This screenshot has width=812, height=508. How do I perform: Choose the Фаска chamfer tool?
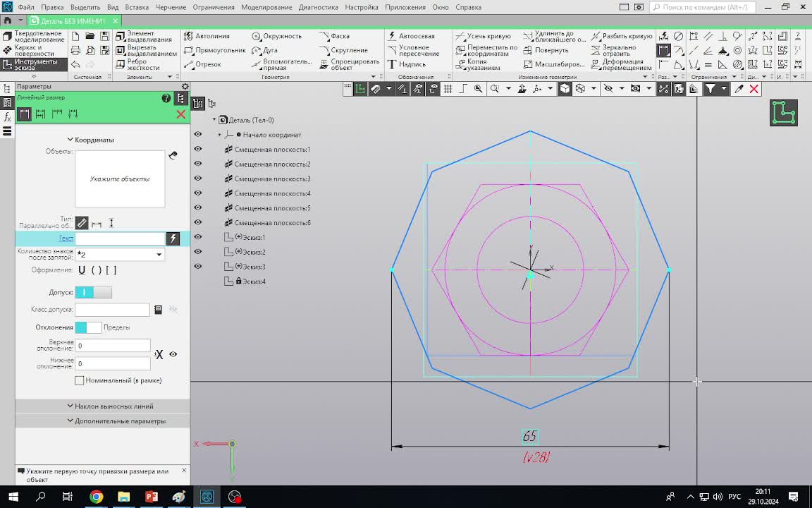(335, 36)
